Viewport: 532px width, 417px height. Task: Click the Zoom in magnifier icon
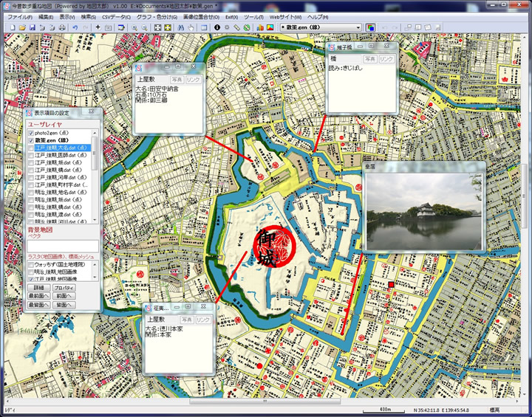click(x=134, y=27)
